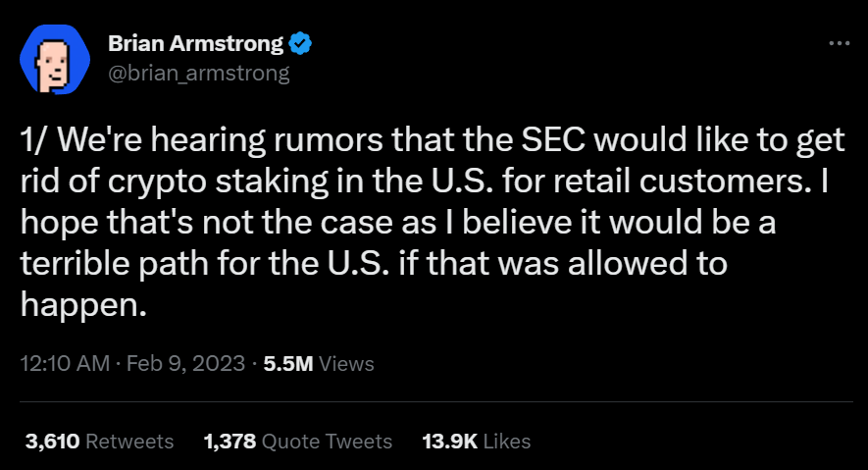The image size is (868, 470).
Task: Click the word SEC in the tweet
Action: click(553, 140)
